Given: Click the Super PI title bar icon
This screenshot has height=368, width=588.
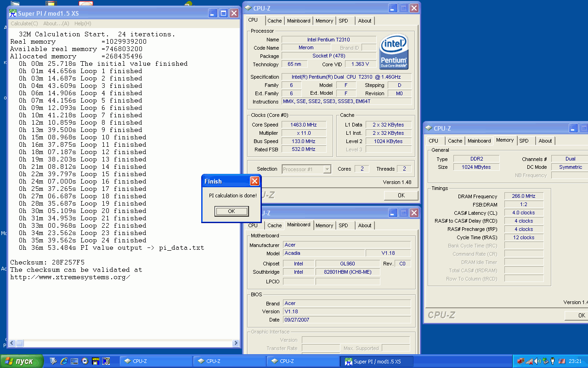Looking at the screenshot, I should (12, 13).
